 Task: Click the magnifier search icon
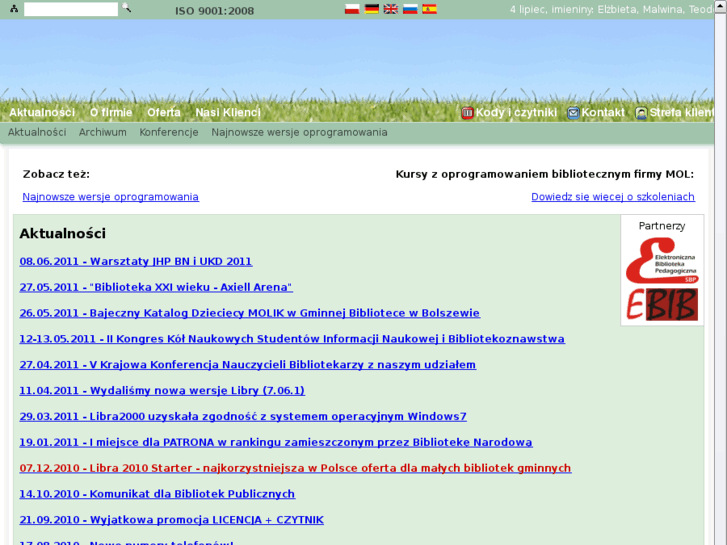click(126, 7)
